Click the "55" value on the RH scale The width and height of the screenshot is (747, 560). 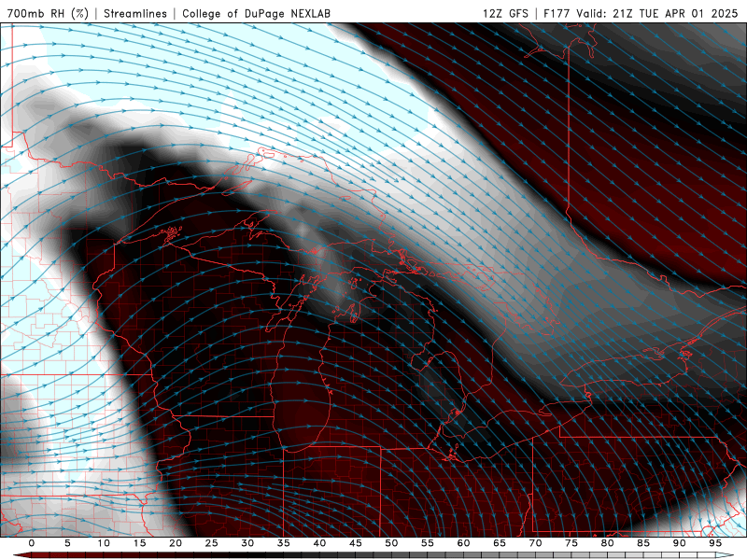click(x=428, y=543)
